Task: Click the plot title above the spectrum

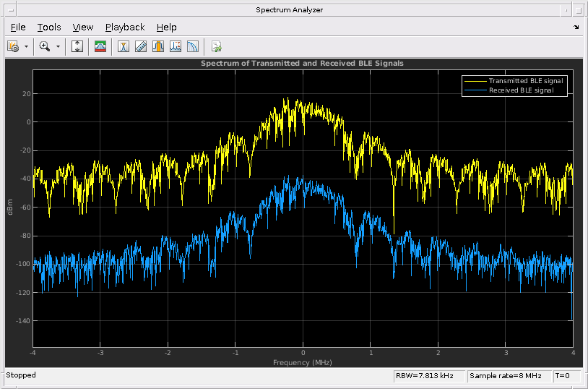Action: (x=302, y=64)
